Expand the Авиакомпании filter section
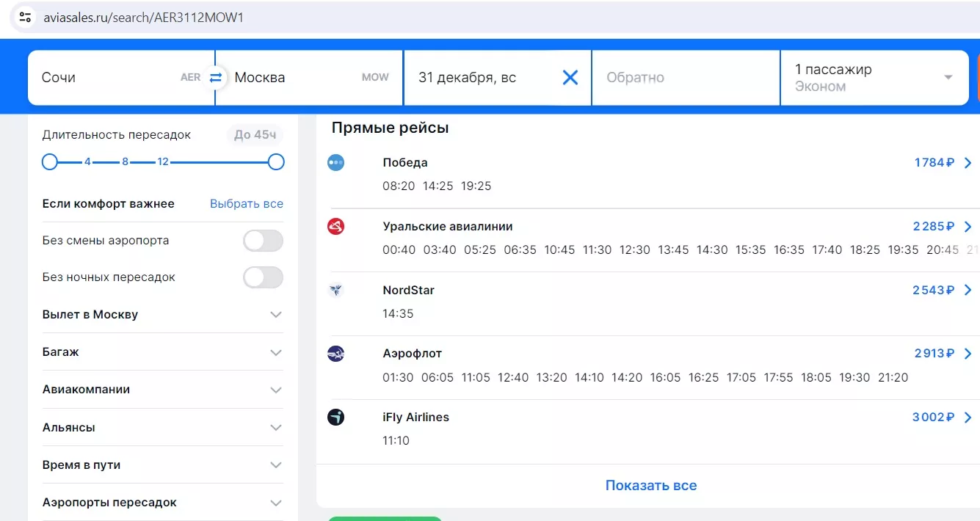The width and height of the screenshot is (980, 521). click(275, 390)
